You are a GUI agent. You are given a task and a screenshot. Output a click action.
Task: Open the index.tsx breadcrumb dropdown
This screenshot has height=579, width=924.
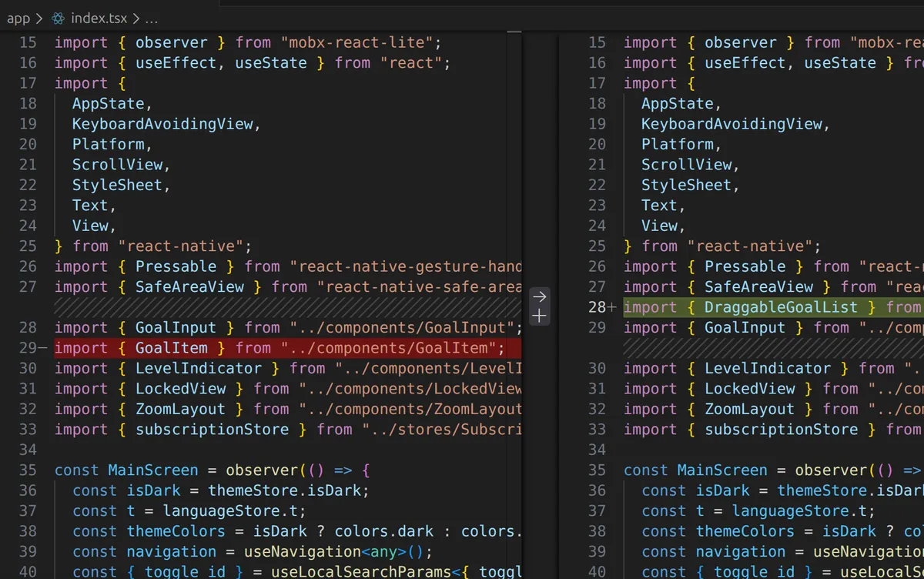[x=99, y=18]
